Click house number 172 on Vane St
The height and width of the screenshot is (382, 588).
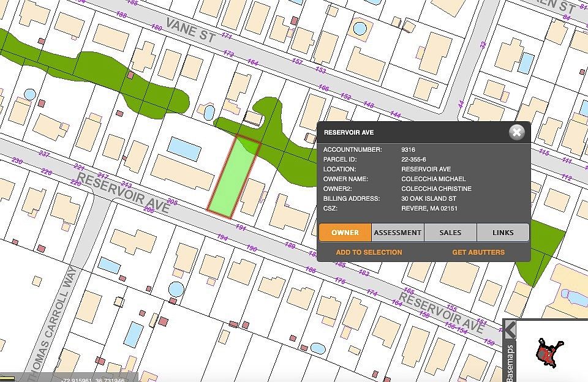tap(228, 54)
